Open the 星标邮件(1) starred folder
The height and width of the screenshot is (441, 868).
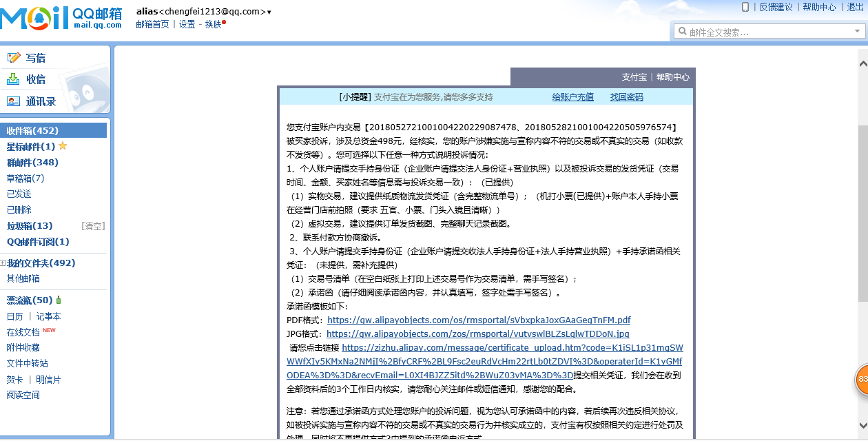[x=31, y=147]
